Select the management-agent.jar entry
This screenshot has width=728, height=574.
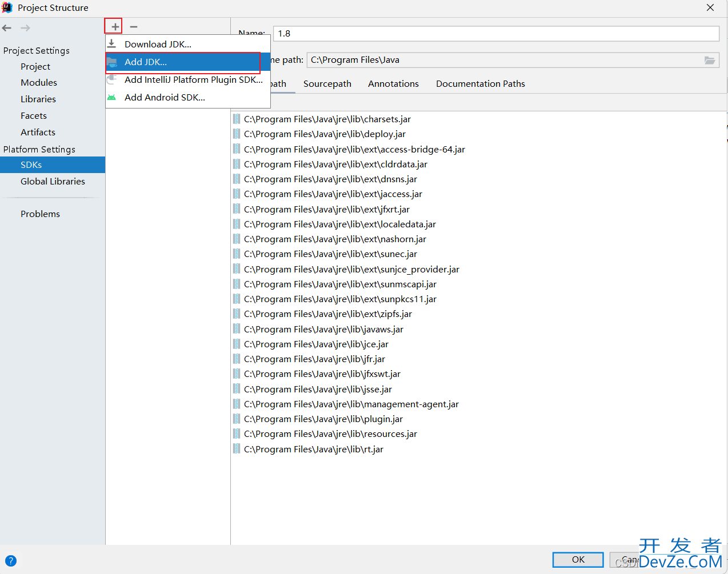(x=351, y=404)
